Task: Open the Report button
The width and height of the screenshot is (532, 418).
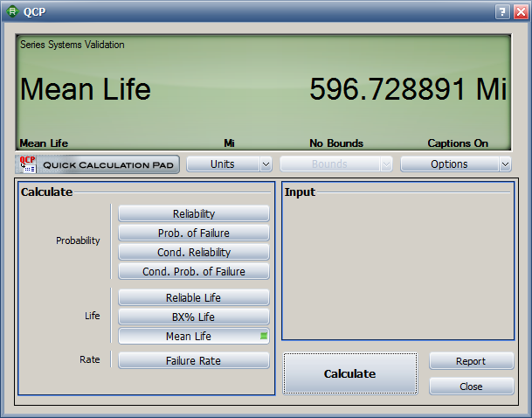Action: (x=471, y=361)
